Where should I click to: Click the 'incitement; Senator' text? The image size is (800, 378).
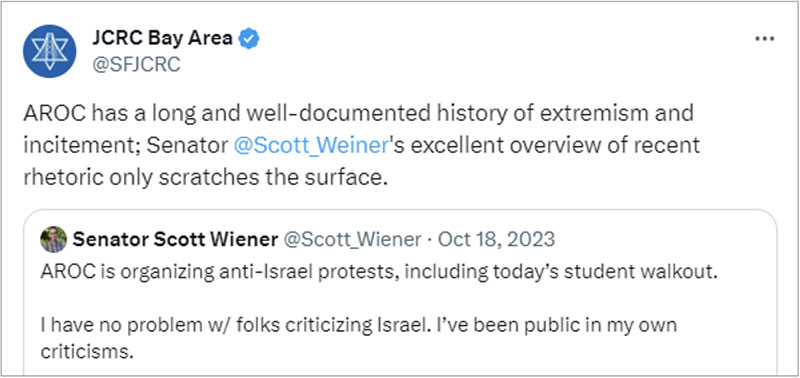(126, 146)
